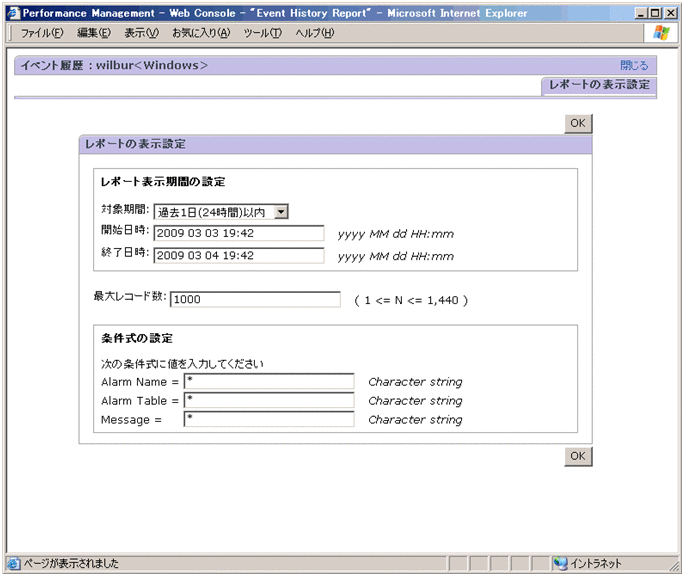Open the 対象期間 dropdown list
Image resolution: width=685 pixels, height=577 pixels.
point(221,212)
